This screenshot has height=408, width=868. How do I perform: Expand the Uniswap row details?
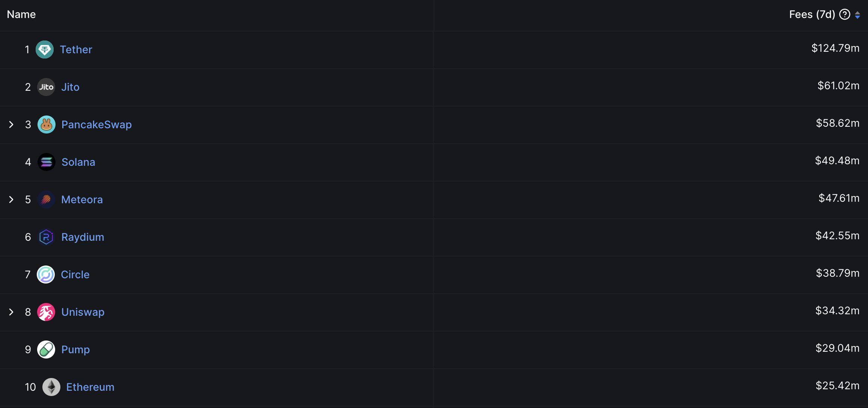pyautogui.click(x=12, y=311)
